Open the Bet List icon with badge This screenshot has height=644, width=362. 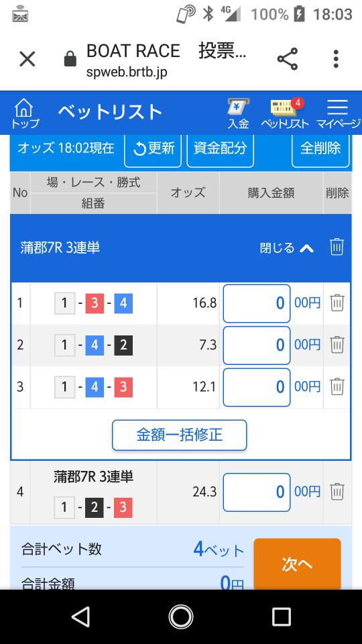(284, 113)
